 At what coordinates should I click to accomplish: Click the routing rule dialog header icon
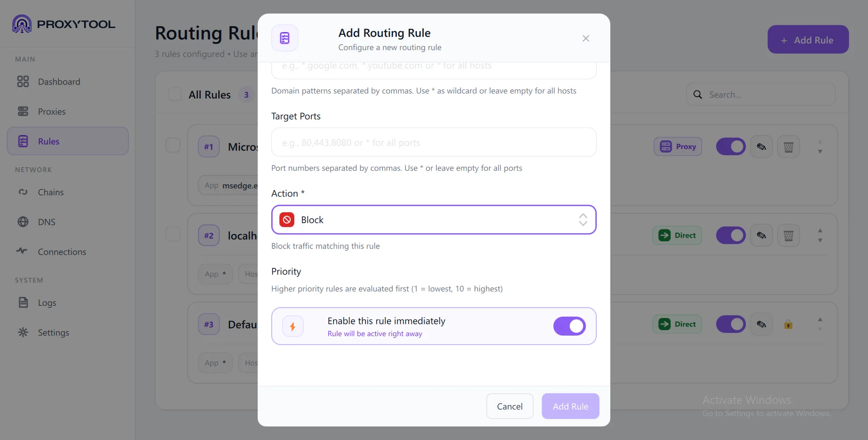click(x=285, y=38)
